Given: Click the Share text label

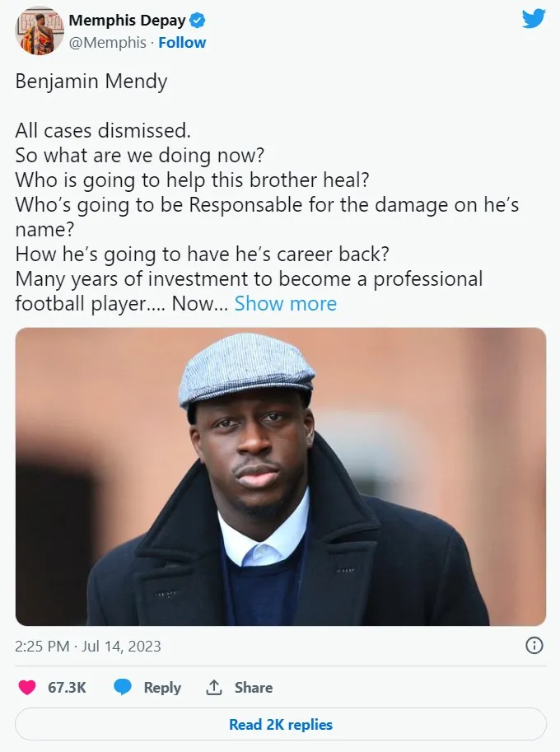Looking at the screenshot, I should pyautogui.click(x=254, y=688).
